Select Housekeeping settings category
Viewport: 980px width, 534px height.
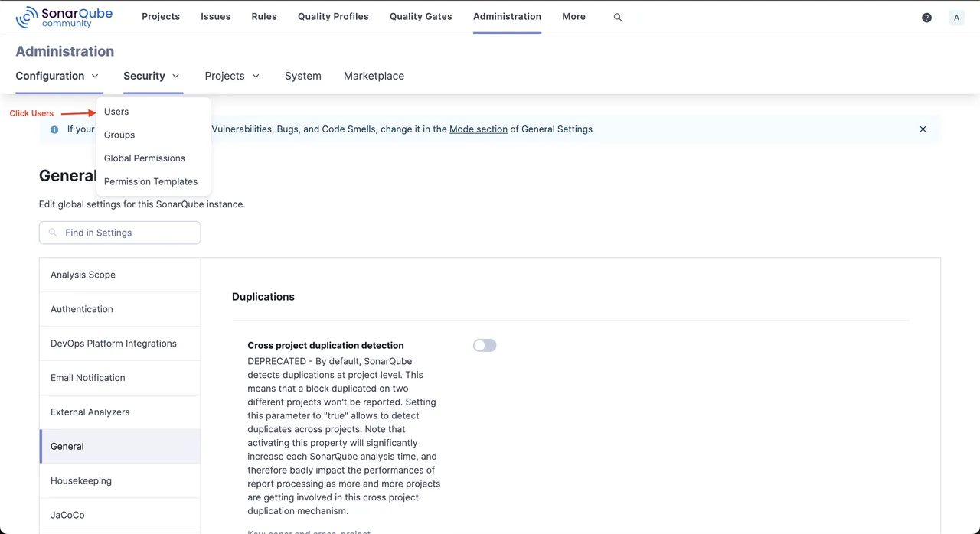[120, 480]
